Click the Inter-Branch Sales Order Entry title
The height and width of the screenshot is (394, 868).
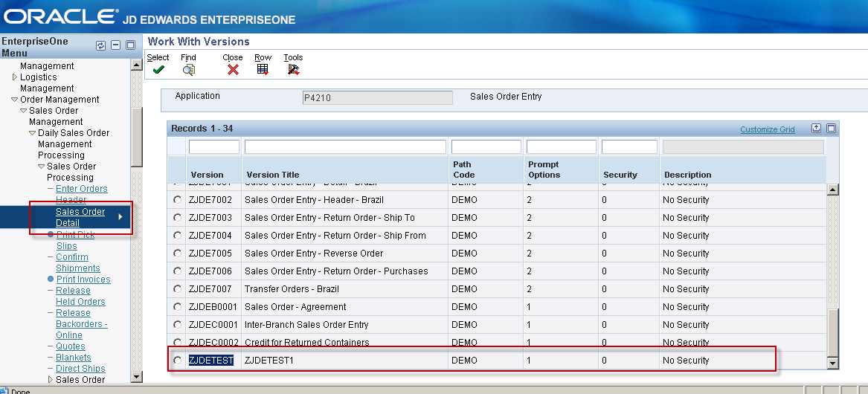tap(306, 324)
